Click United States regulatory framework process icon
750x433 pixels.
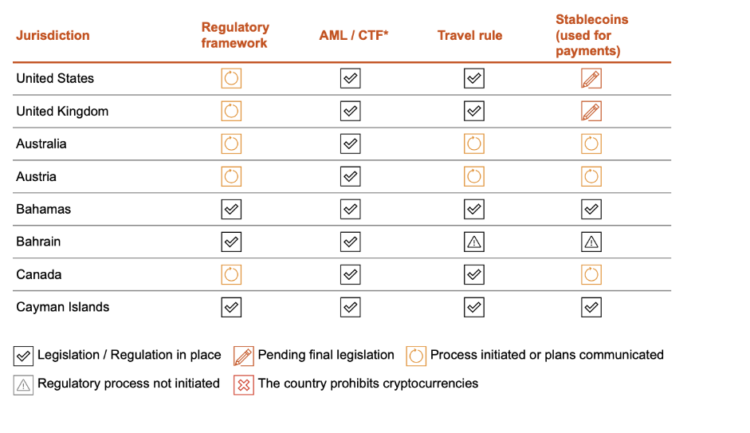point(231,78)
